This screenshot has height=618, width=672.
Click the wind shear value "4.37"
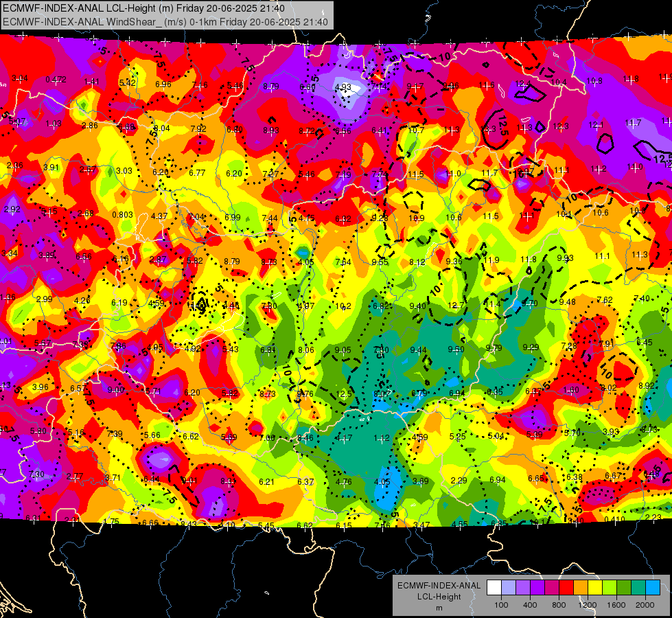coord(159,216)
